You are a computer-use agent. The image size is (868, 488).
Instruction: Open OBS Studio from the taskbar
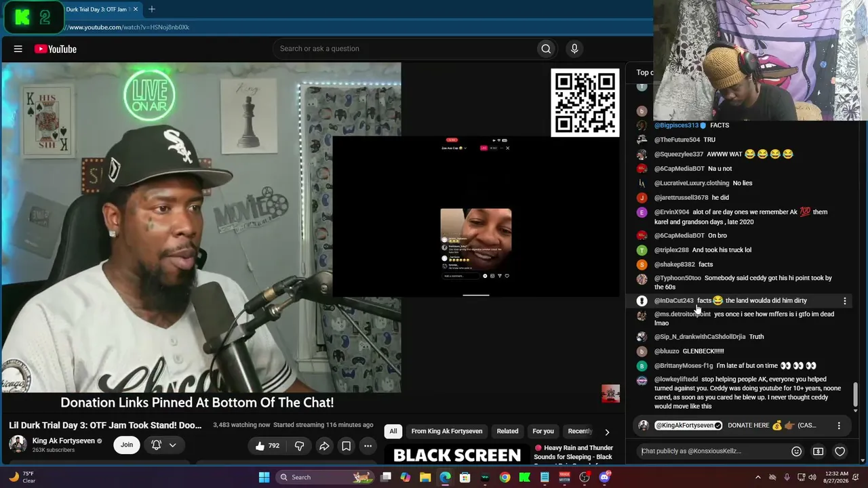[x=585, y=477]
